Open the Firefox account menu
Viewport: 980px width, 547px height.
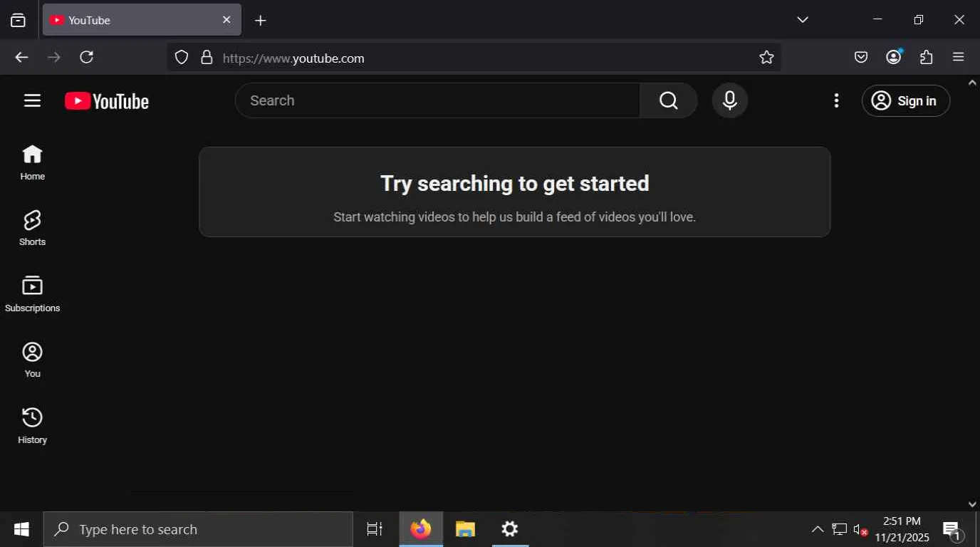pyautogui.click(x=894, y=58)
